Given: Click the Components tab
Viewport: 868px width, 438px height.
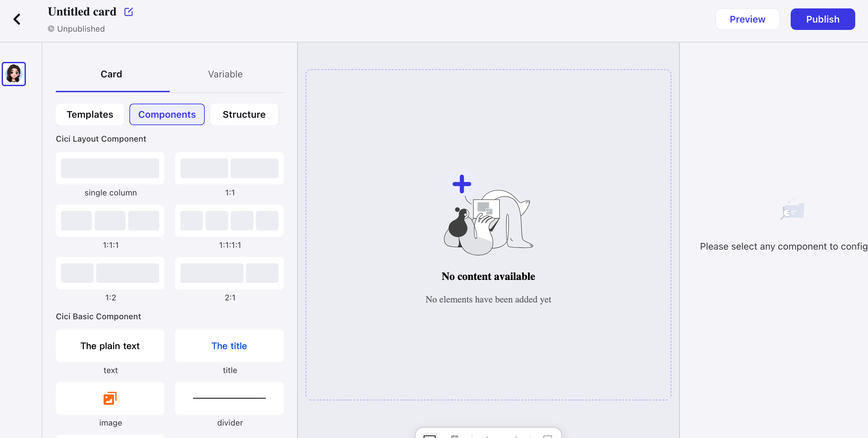Looking at the screenshot, I should coord(167,114).
